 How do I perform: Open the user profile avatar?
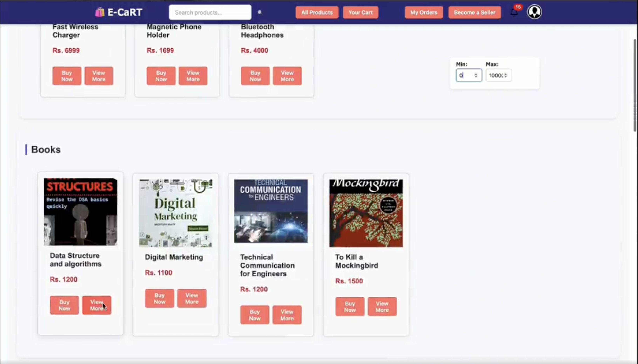[x=534, y=12]
